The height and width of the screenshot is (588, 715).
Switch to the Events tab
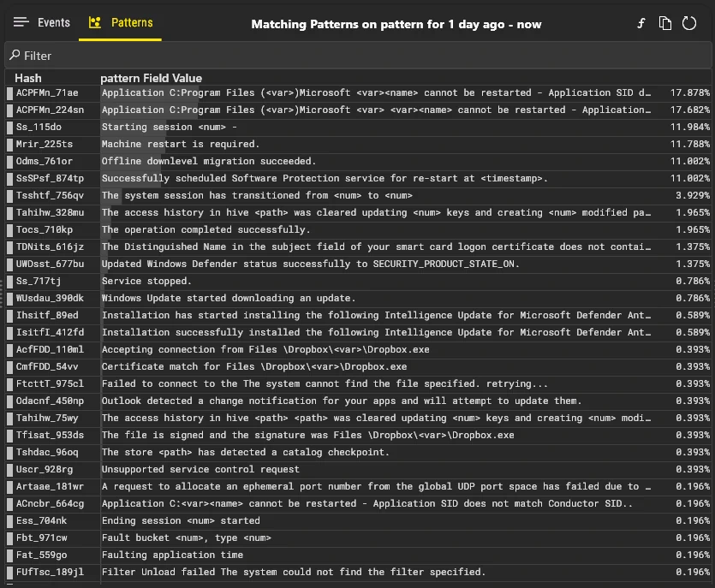pyautogui.click(x=42, y=22)
